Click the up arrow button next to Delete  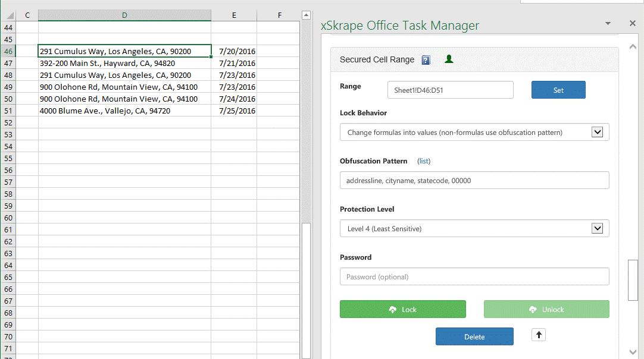coord(539,335)
